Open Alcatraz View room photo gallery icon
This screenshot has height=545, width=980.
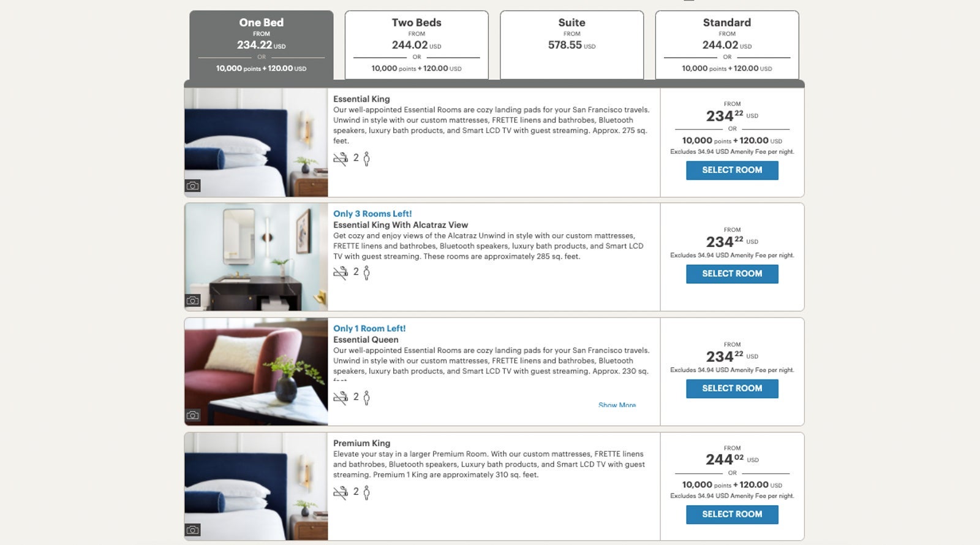pyautogui.click(x=193, y=300)
